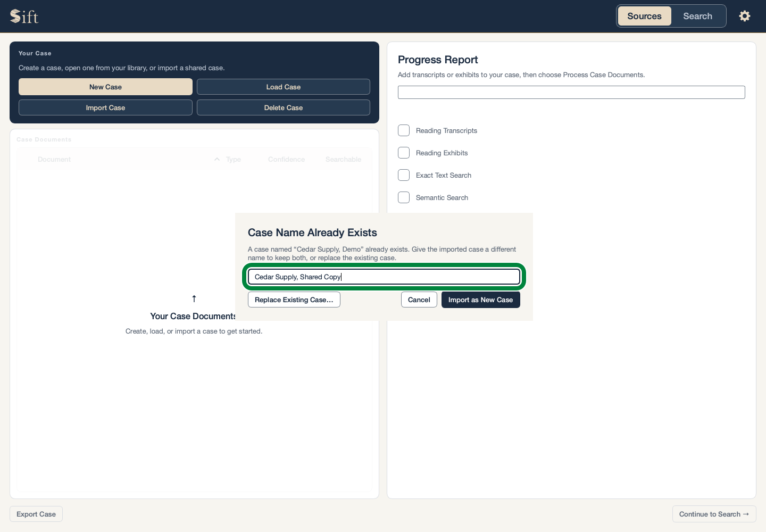766x532 pixels.
Task: Click Replace Existing Case… in the dialog
Action: point(294,300)
